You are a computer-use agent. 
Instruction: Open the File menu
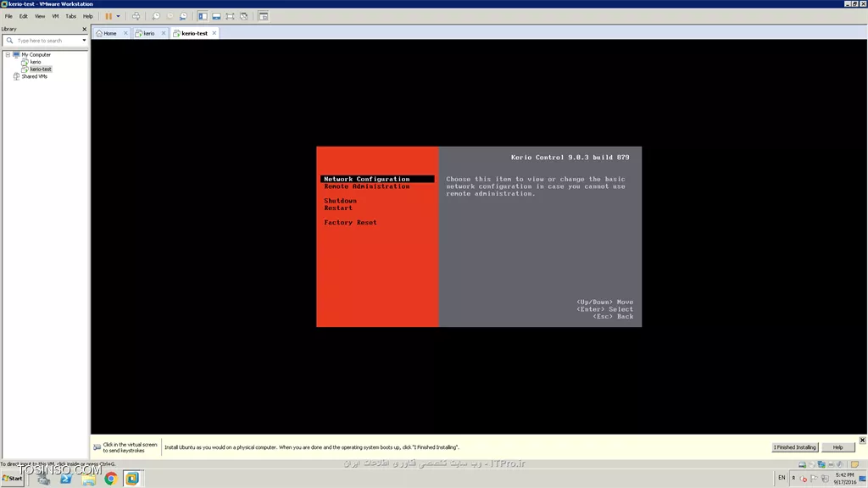8,17
